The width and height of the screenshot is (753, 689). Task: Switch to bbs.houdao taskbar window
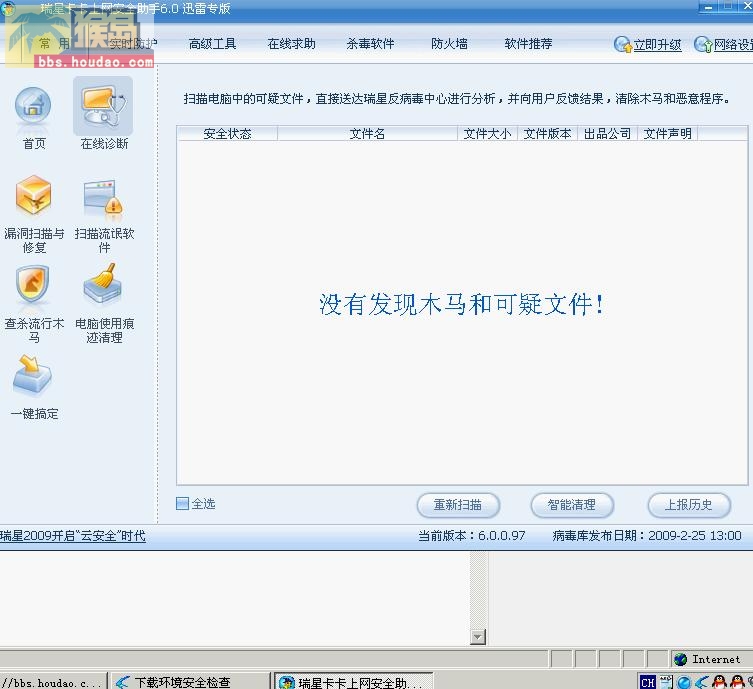point(52,682)
